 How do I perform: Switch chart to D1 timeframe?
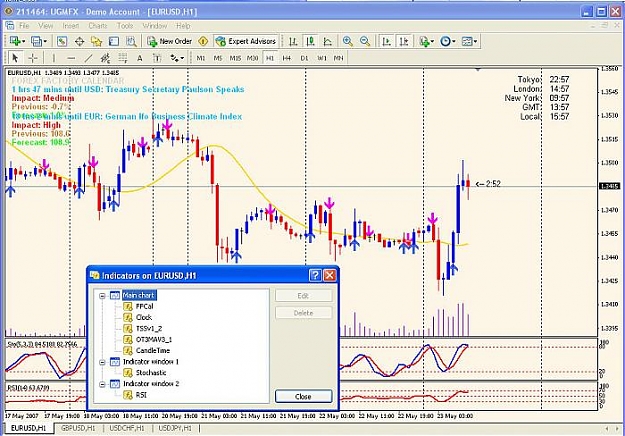click(304, 58)
